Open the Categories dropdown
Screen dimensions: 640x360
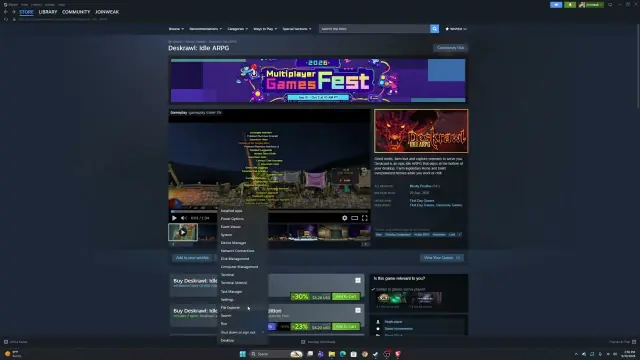tap(238, 29)
